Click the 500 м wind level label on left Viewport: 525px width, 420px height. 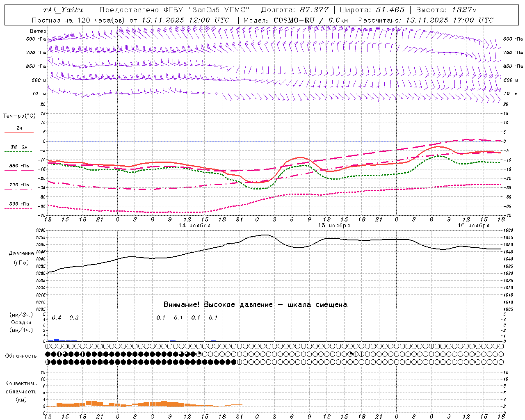coord(39,80)
